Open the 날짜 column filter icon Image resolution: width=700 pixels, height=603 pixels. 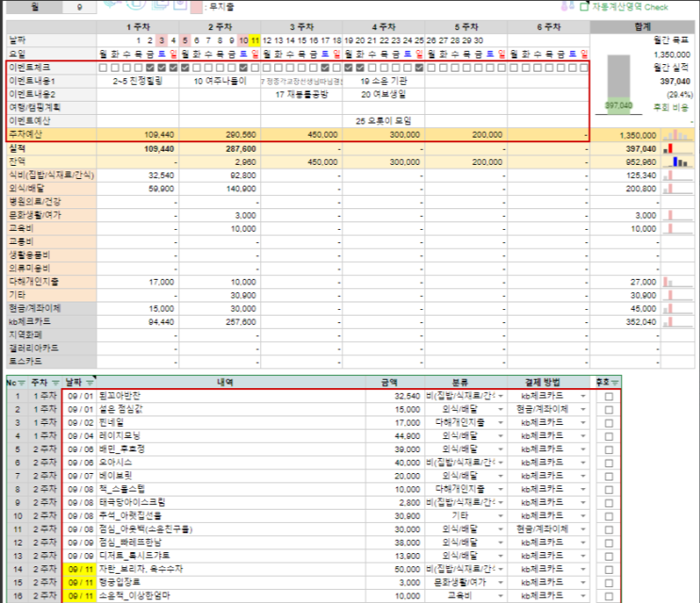tap(90, 383)
